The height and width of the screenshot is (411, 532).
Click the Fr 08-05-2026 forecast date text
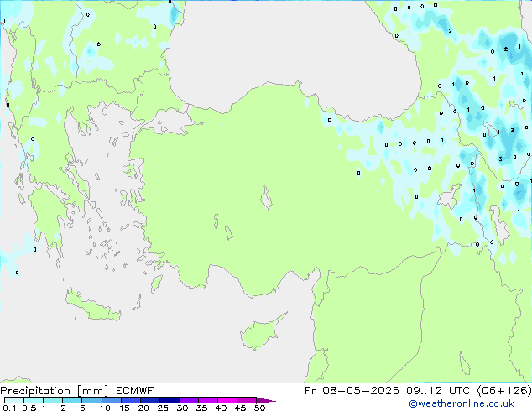tap(352, 391)
